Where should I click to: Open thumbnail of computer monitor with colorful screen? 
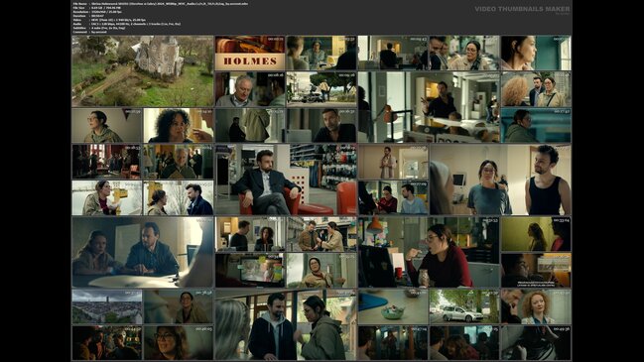tap(250, 270)
